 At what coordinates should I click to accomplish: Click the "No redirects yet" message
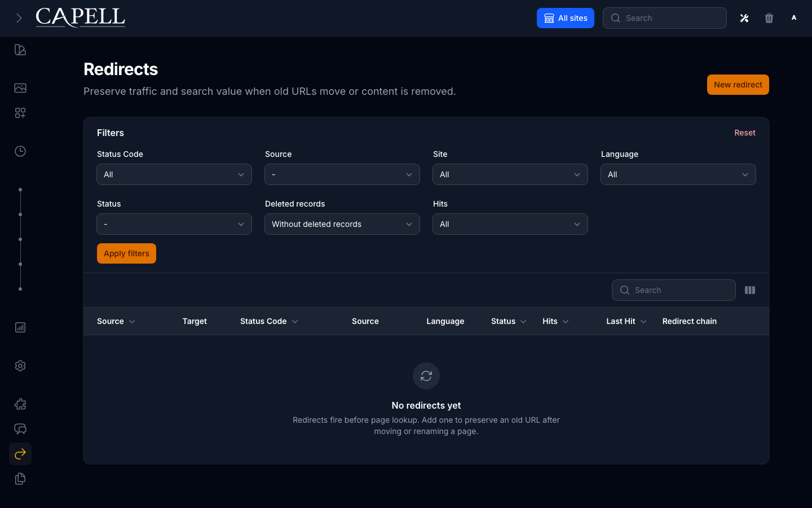[x=426, y=405]
